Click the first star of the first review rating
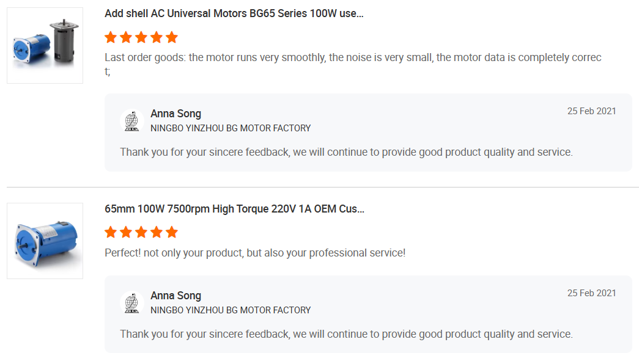The height and width of the screenshot is (364, 639). click(x=111, y=37)
